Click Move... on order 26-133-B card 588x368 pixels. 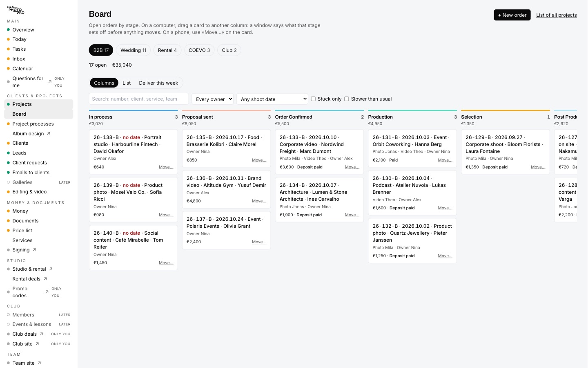click(x=352, y=167)
